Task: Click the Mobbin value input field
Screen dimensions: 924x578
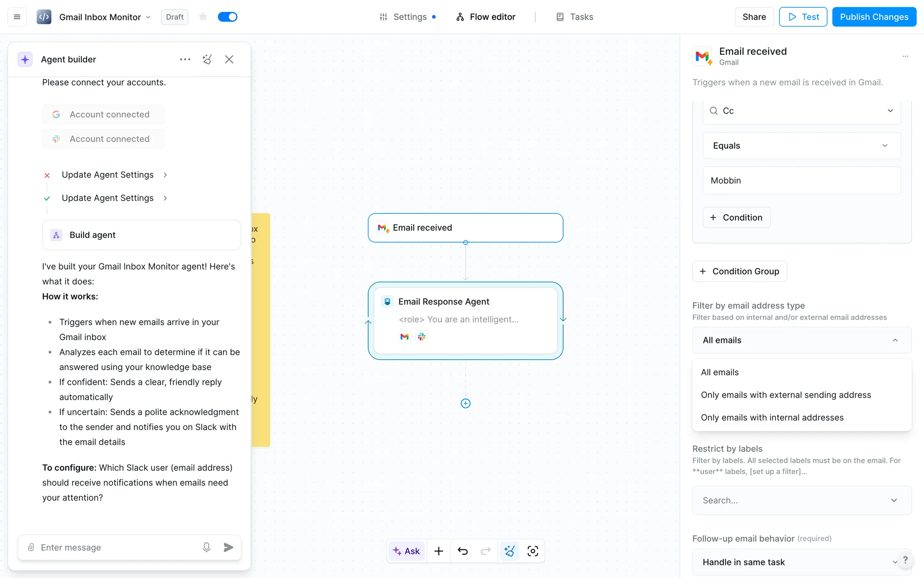Action: click(801, 181)
